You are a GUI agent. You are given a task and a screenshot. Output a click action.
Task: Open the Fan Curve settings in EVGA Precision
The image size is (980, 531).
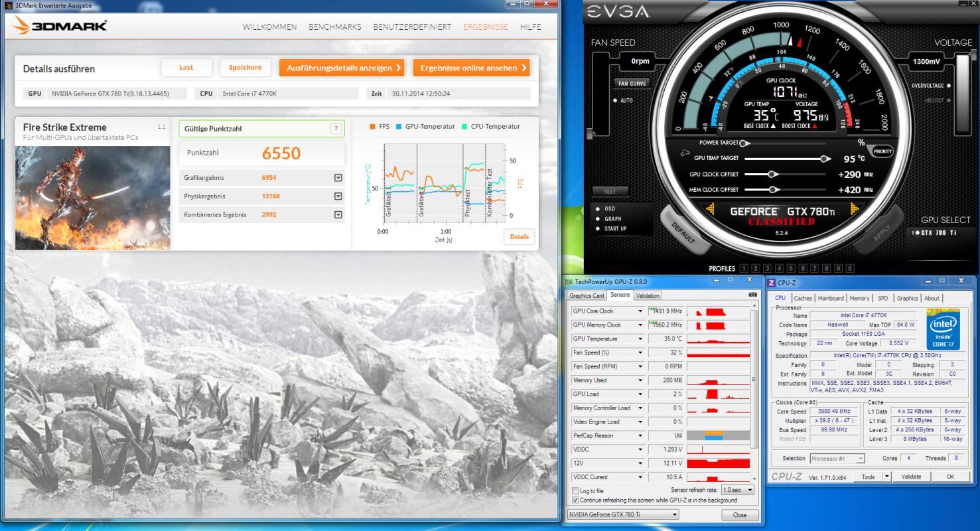click(x=632, y=84)
